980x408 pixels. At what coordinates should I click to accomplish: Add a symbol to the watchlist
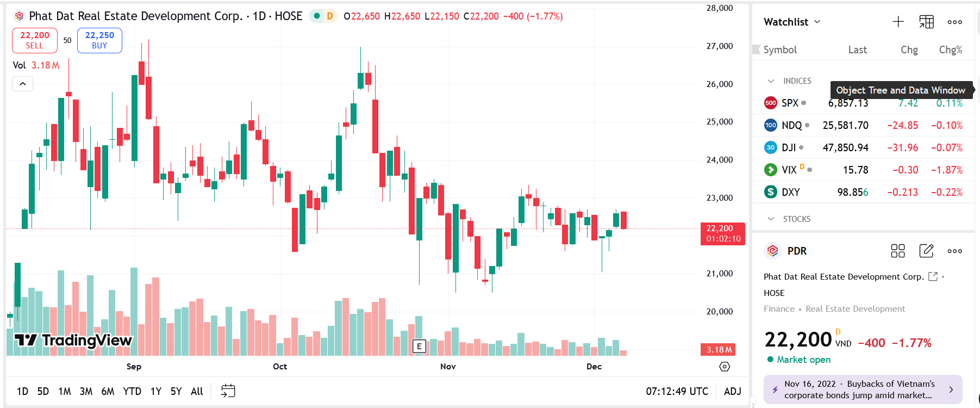click(x=898, y=22)
